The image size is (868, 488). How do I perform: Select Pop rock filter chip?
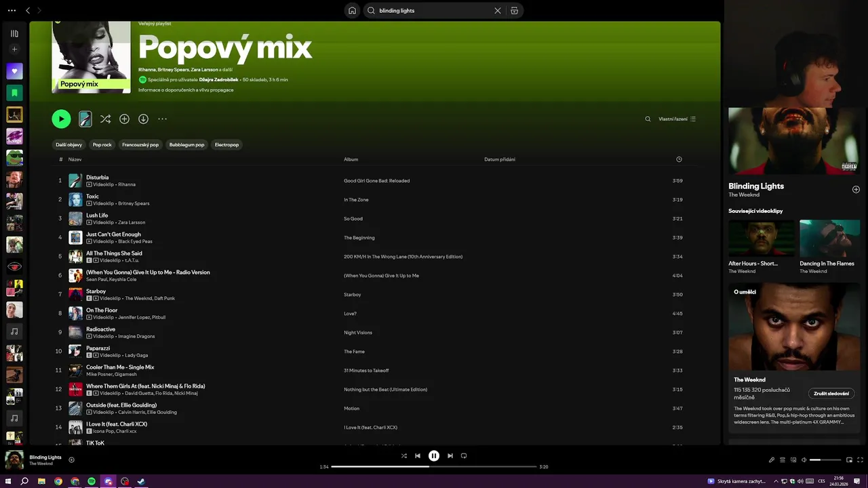point(102,144)
